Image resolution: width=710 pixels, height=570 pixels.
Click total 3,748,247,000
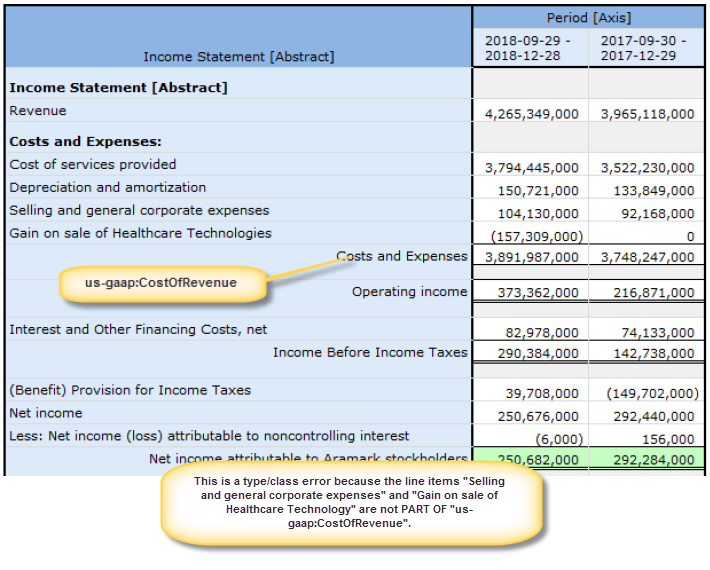point(648,257)
